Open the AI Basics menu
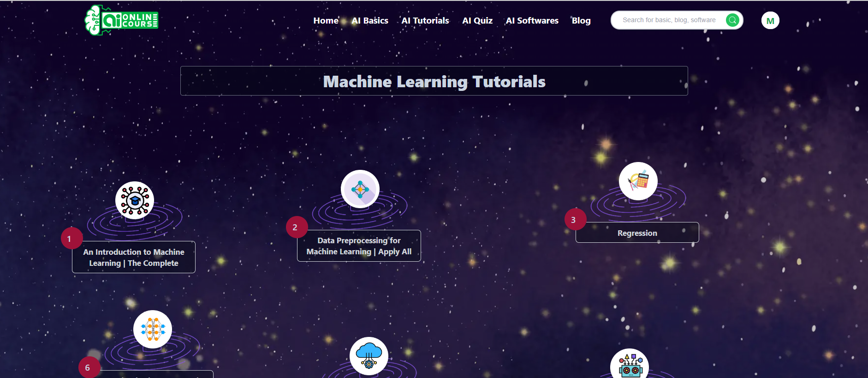The image size is (868, 378). (x=370, y=20)
